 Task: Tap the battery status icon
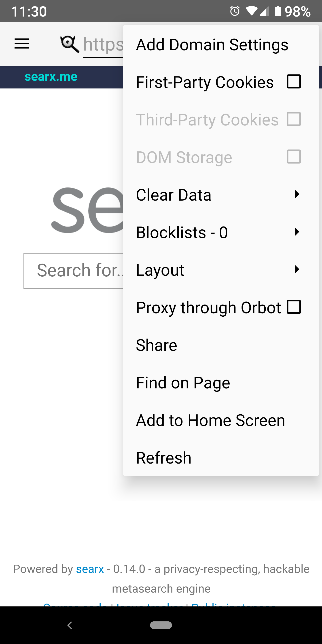[278, 11]
